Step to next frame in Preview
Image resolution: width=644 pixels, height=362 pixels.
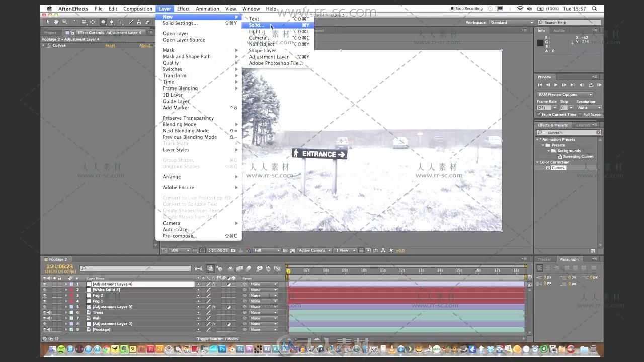tap(564, 85)
